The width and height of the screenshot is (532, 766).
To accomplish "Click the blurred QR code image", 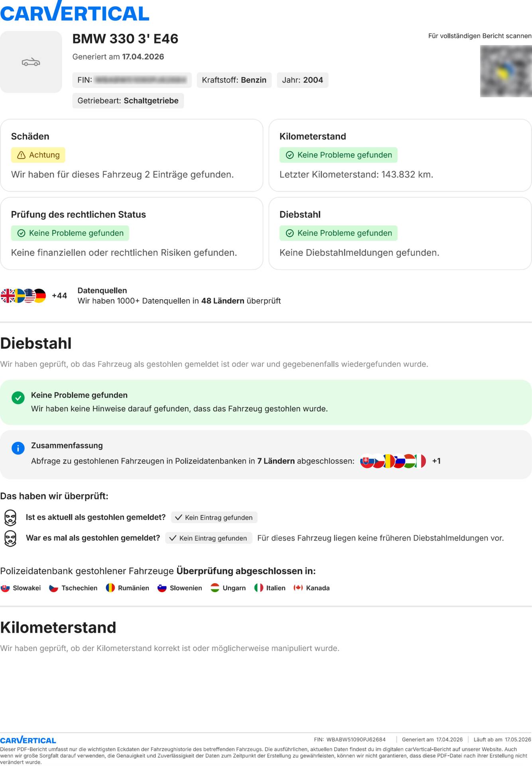I will (x=506, y=71).
